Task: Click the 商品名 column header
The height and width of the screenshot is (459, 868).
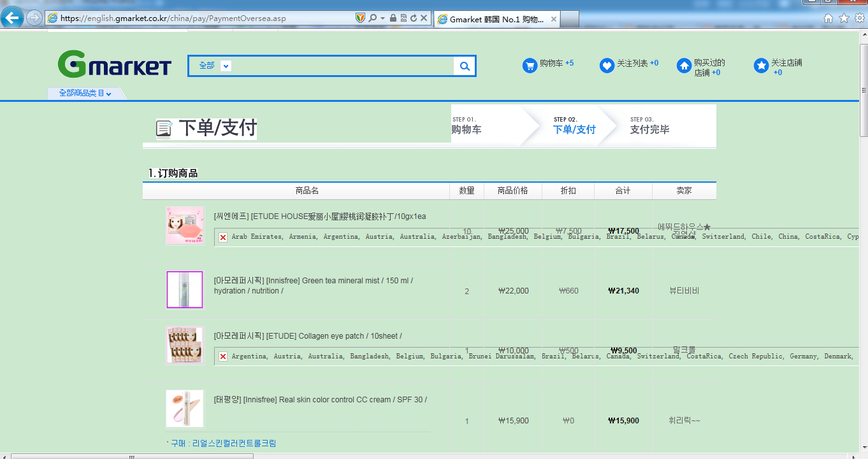Action: (307, 191)
